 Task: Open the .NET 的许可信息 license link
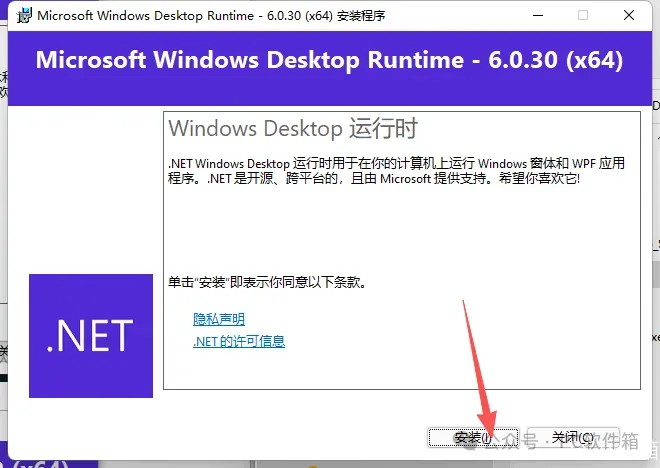click(239, 341)
